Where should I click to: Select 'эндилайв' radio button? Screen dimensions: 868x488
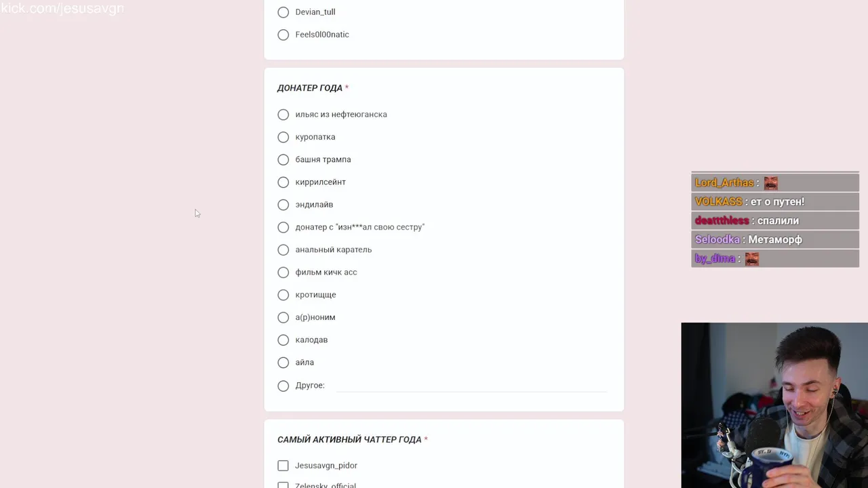(283, 205)
